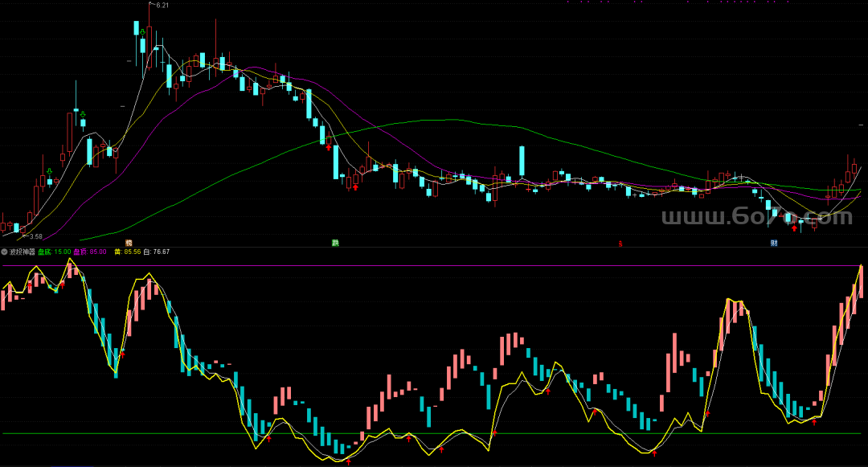Click the 3.58 low price label
The image size is (868, 467).
(x=35, y=236)
